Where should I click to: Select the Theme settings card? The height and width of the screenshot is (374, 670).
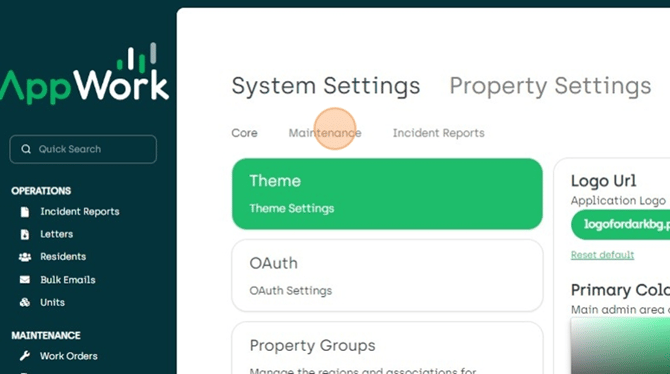tap(387, 194)
